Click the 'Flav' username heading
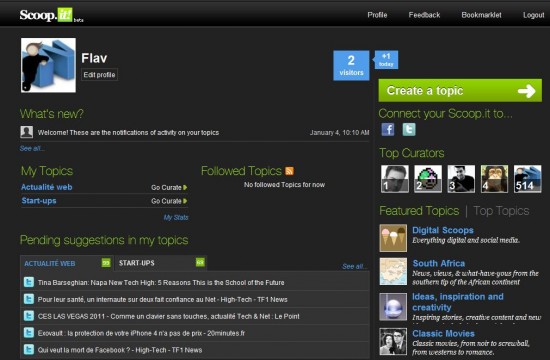The image size is (550, 360). pyautogui.click(x=94, y=58)
